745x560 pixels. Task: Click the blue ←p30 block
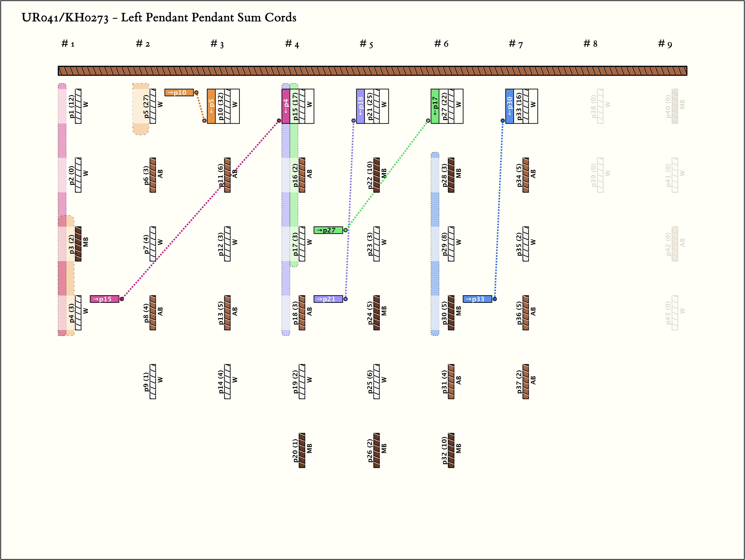point(510,106)
